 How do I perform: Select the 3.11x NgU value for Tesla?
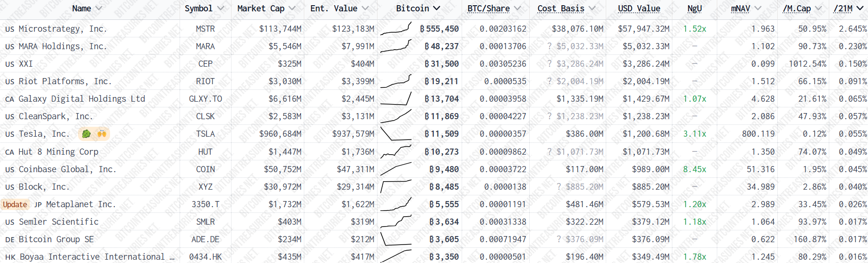click(x=695, y=134)
